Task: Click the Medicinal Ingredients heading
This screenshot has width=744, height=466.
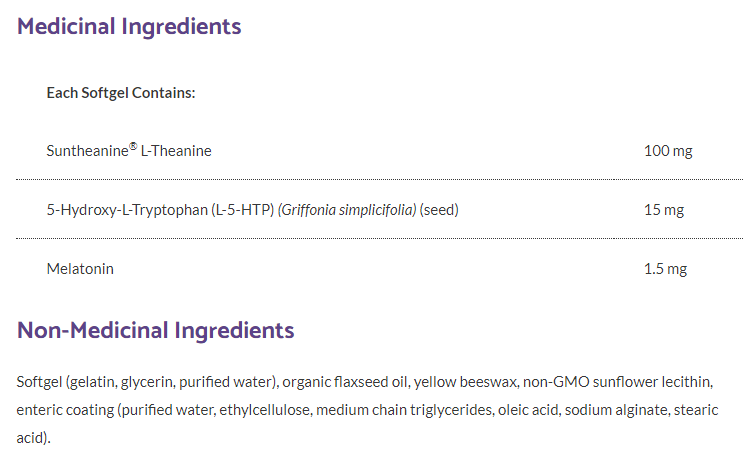Action: point(129,26)
